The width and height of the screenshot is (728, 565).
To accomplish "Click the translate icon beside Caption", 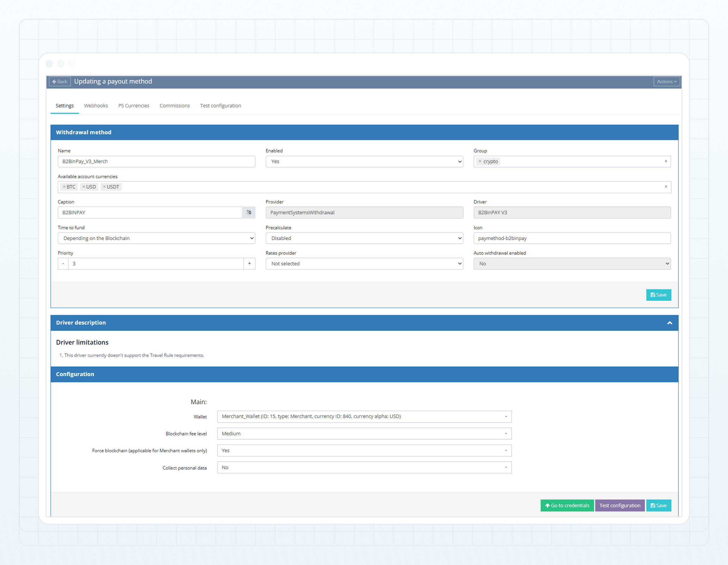I will (249, 213).
